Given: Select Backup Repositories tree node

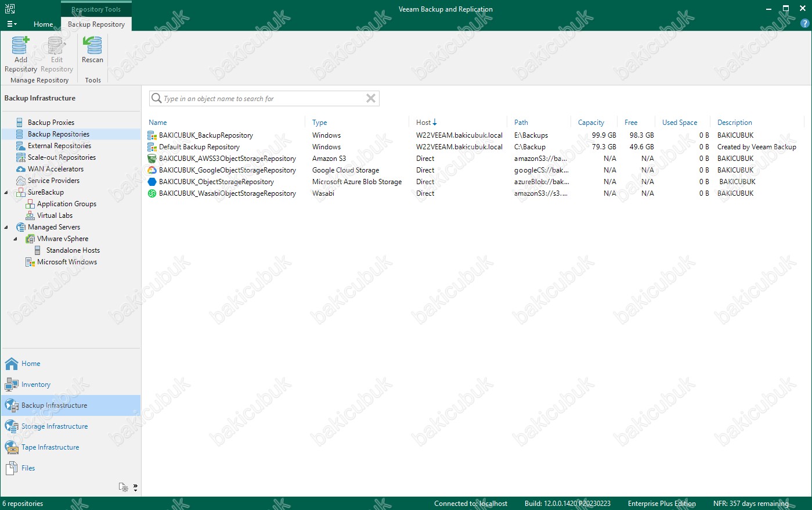Looking at the screenshot, I should [59, 134].
